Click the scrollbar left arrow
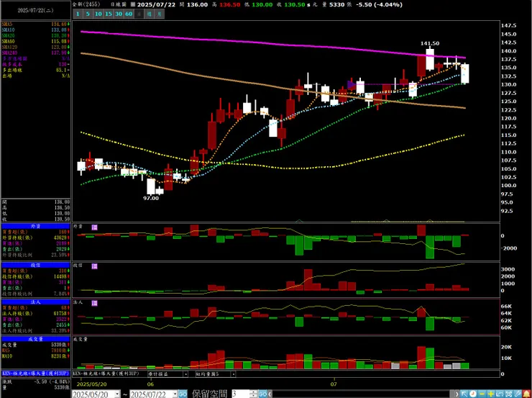 coord(270,394)
